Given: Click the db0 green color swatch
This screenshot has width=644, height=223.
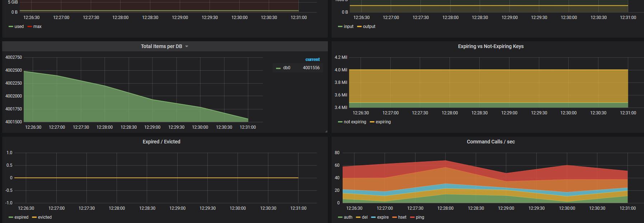Looking at the screenshot, I should (x=278, y=68).
